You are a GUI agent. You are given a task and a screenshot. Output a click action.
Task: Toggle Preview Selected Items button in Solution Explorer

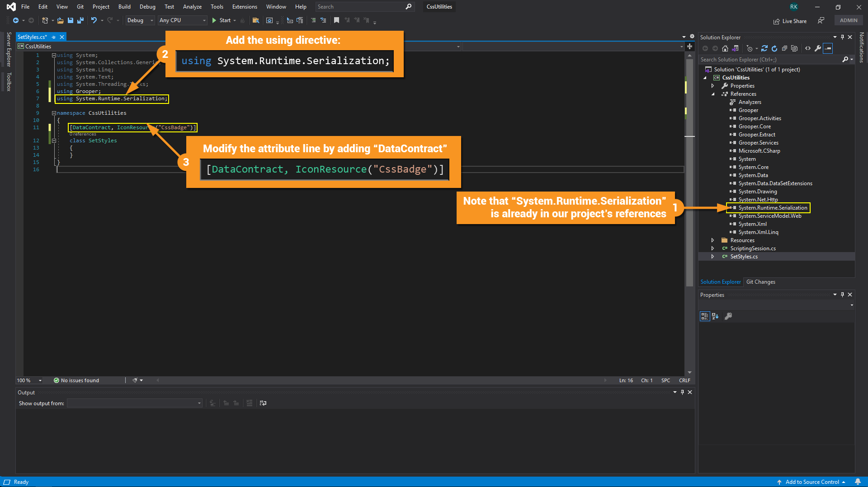pos(828,48)
